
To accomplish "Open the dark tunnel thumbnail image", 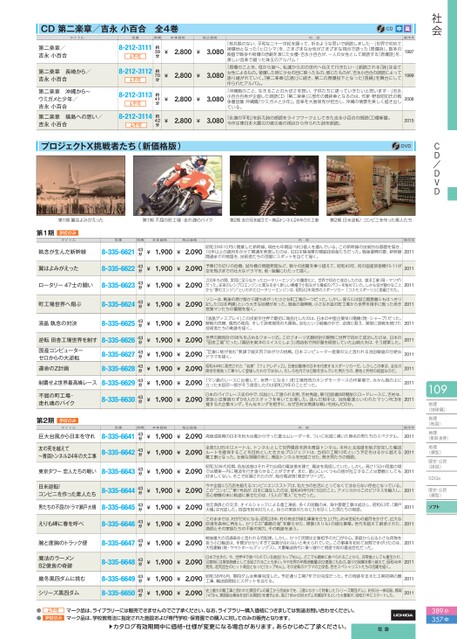I will point(274,186).
